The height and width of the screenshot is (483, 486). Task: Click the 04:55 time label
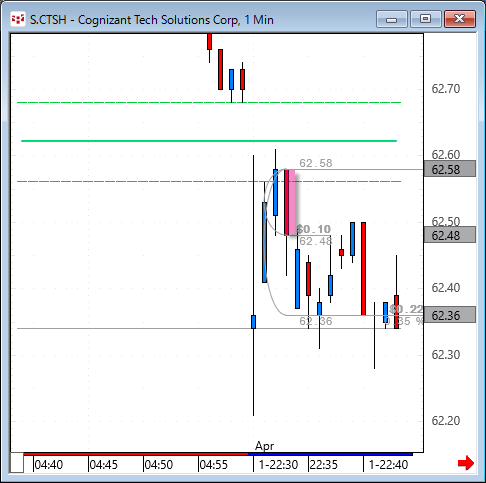tap(214, 464)
